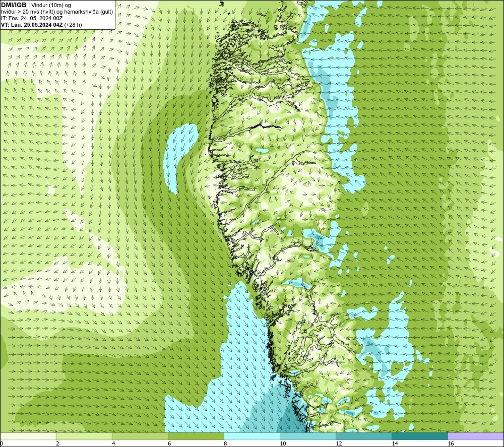Image resolution: width=504 pixels, height=447 pixels.
Task: Click the scale label "14"
Action: (x=395, y=443)
